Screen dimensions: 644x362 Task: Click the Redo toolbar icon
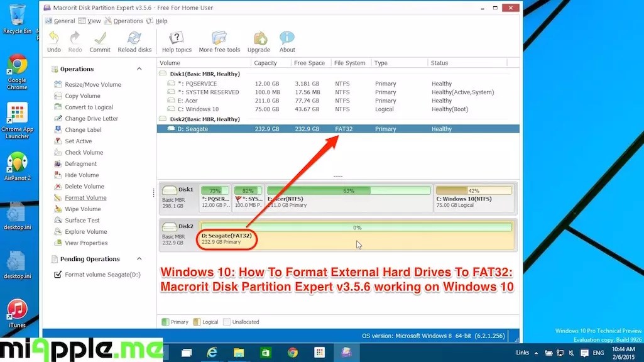tap(75, 41)
